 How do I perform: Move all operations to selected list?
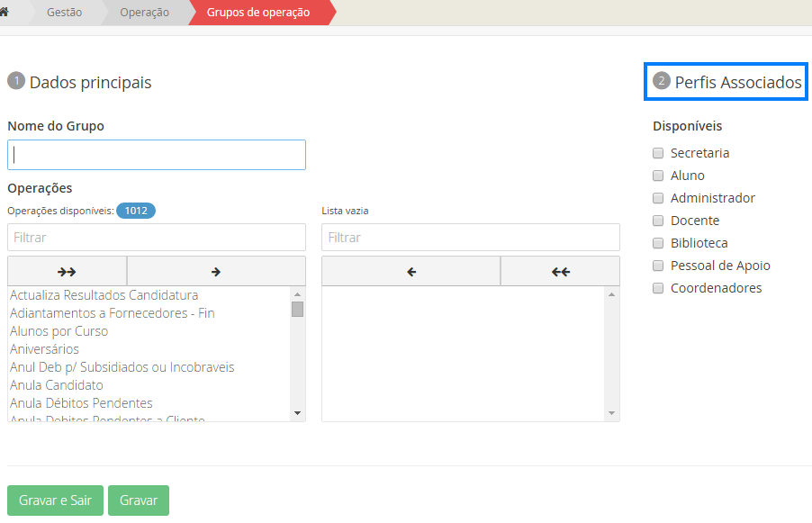(x=67, y=271)
